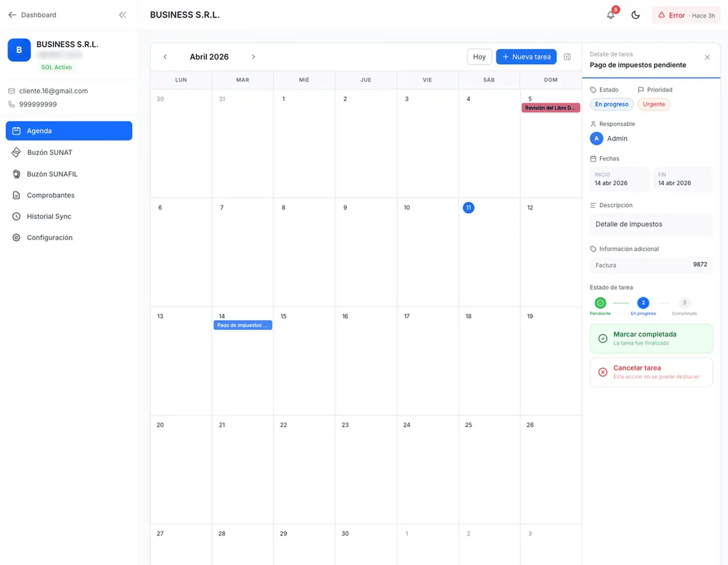This screenshot has width=728, height=565.
Task: Click the Comprobantes document icon
Action: click(16, 195)
